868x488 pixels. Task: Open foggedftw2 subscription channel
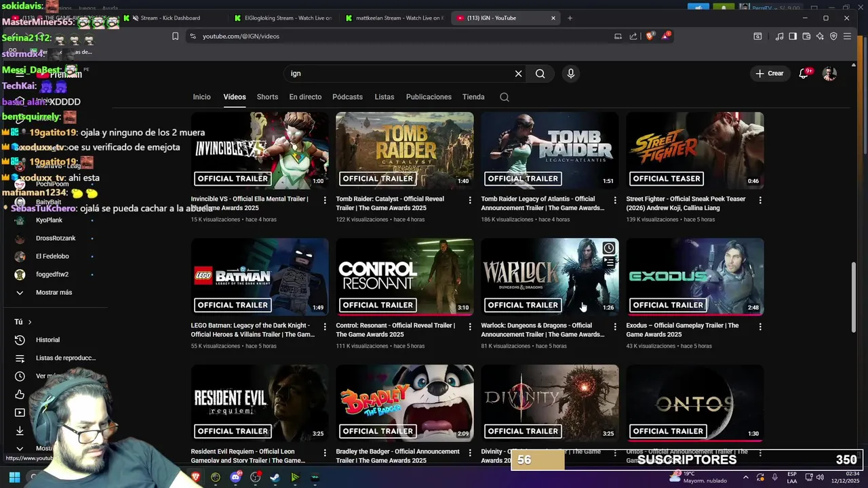(52, 274)
